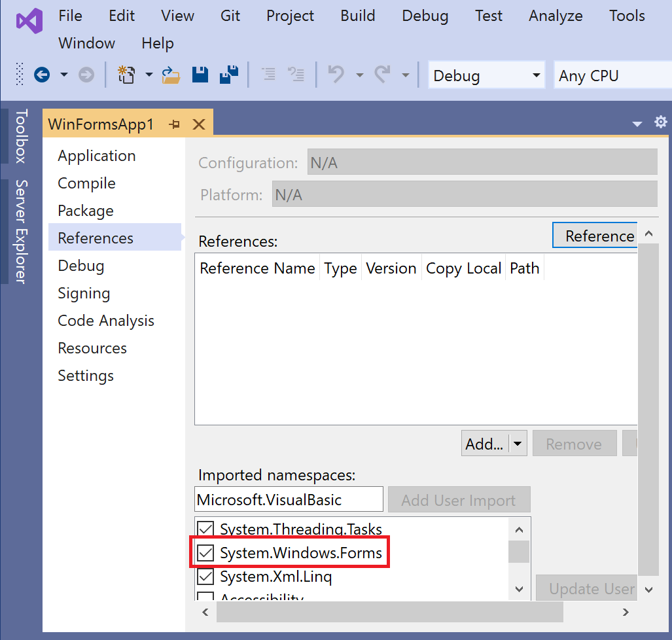Open the document window gear settings
This screenshot has width=672, height=640.
click(x=660, y=122)
